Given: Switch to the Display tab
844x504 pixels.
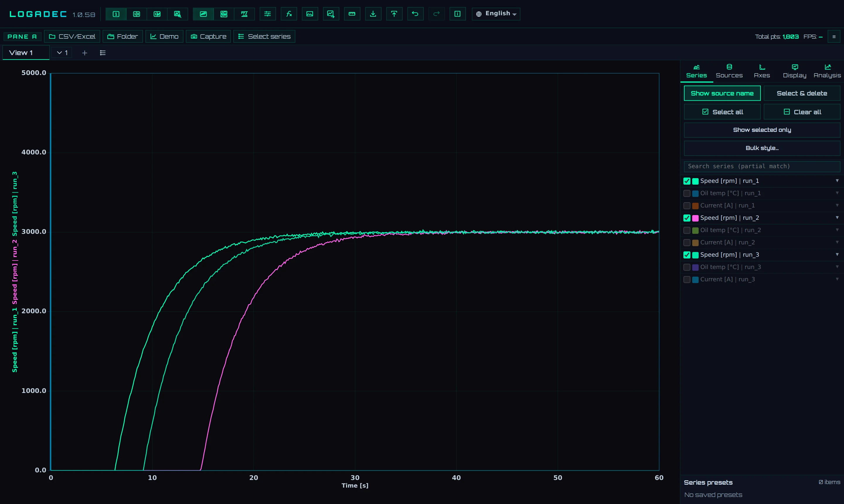Looking at the screenshot, I should pyautogui.click(x=794, y=71).
